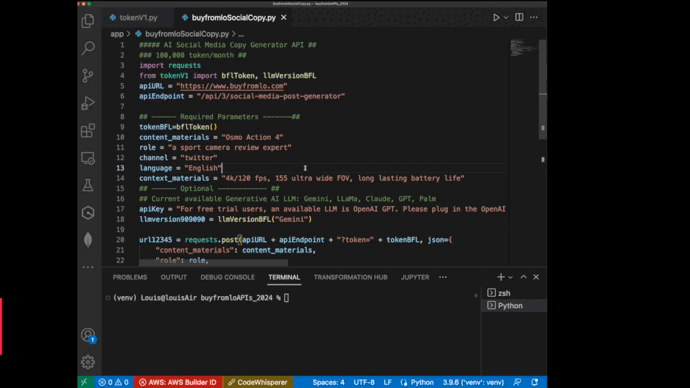Open the Explorer view in activity bar
Screen dimensions: 690x388
point(88,21)
